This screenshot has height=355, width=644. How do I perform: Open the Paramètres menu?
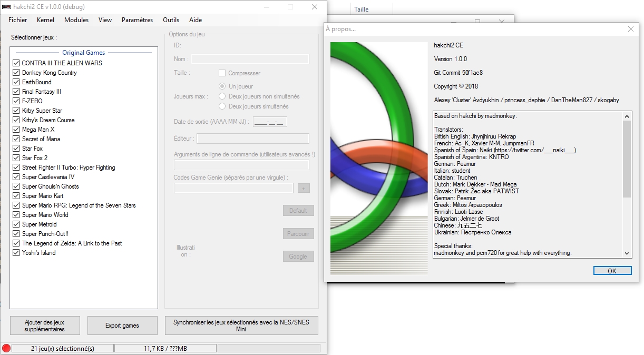[x=137, y=20]
